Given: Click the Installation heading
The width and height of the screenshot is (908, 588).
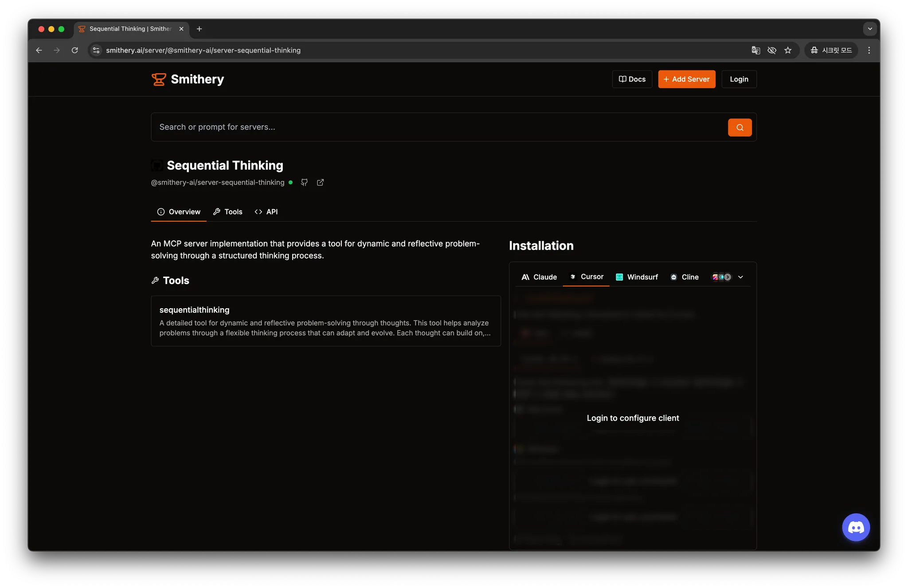Looking at the screenshot, I should [x=541, y=246].
